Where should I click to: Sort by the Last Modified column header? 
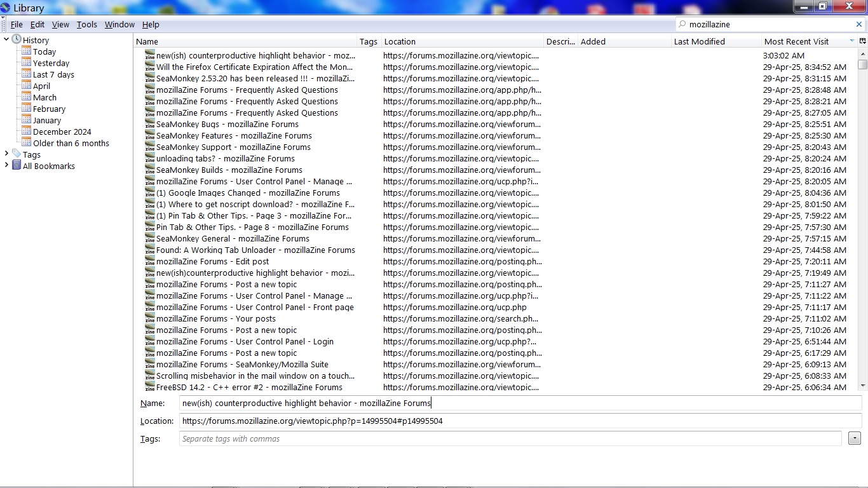point(716,41)
